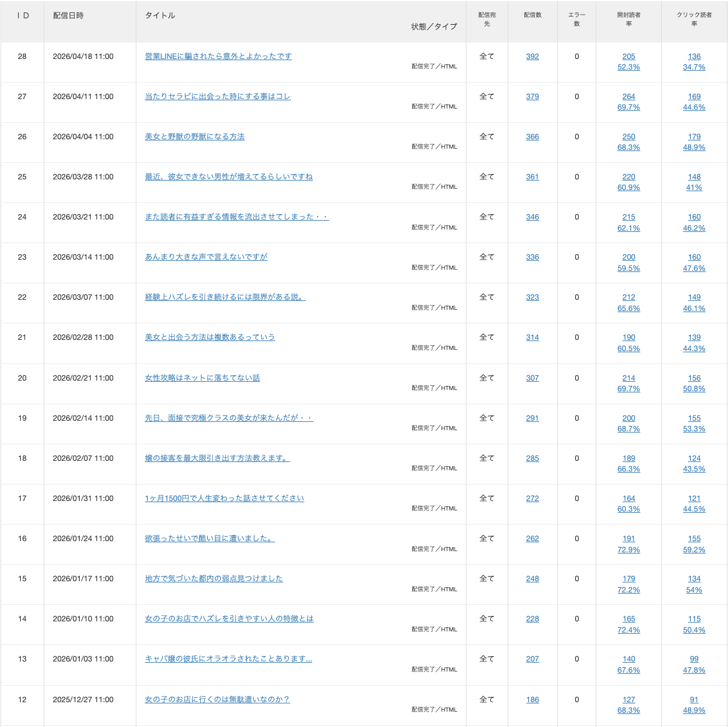This screenshot has width=728, height=727.
Task: Click the 美女と野獣の野獣になる方法 title link
Action: (194, 137)
